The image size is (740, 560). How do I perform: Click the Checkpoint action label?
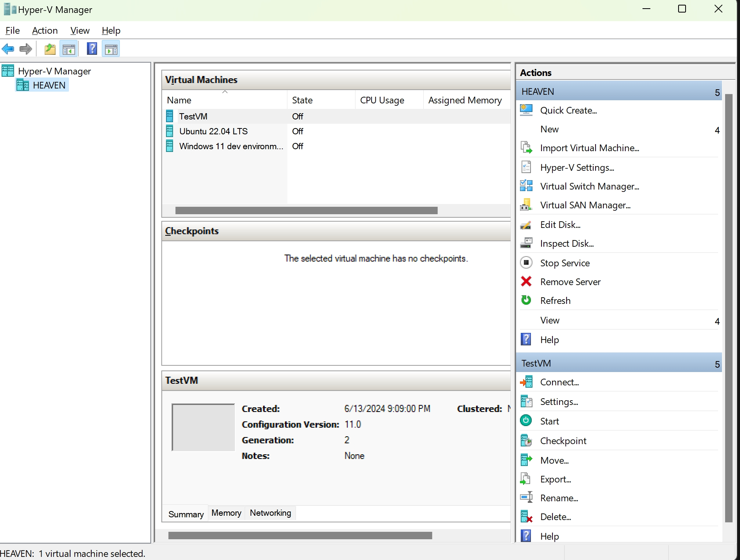pyautogui.click(x=563, y=441)
